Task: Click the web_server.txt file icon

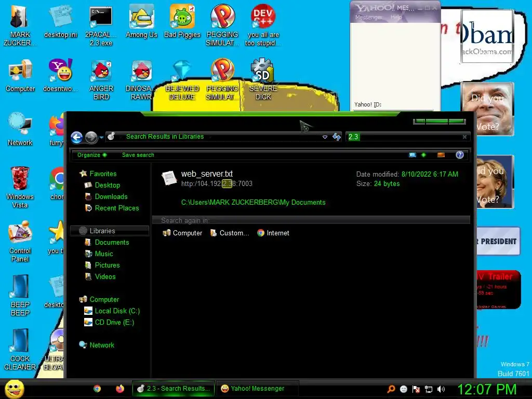Action: [169, 178]
